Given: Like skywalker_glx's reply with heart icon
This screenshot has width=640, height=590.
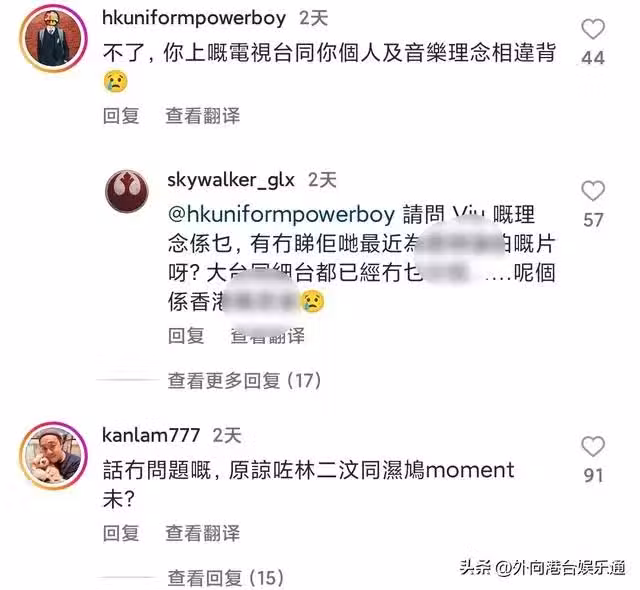Looking at the screenshot, I should point(593,191).
